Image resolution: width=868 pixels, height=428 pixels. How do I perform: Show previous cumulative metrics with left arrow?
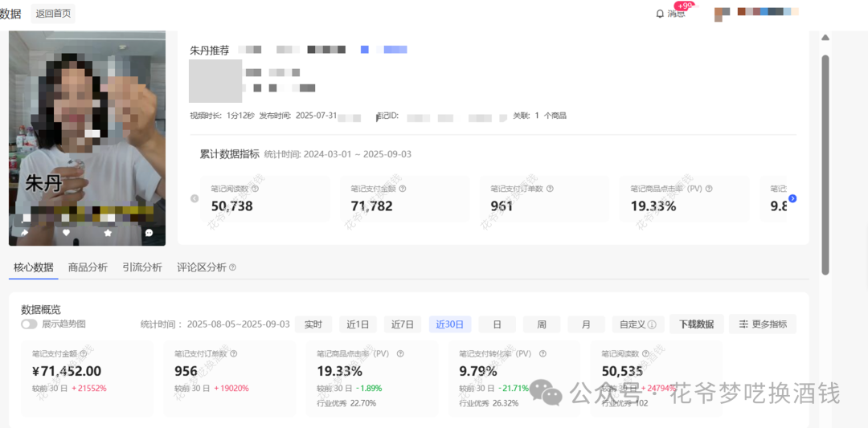[x=194, y=198]
